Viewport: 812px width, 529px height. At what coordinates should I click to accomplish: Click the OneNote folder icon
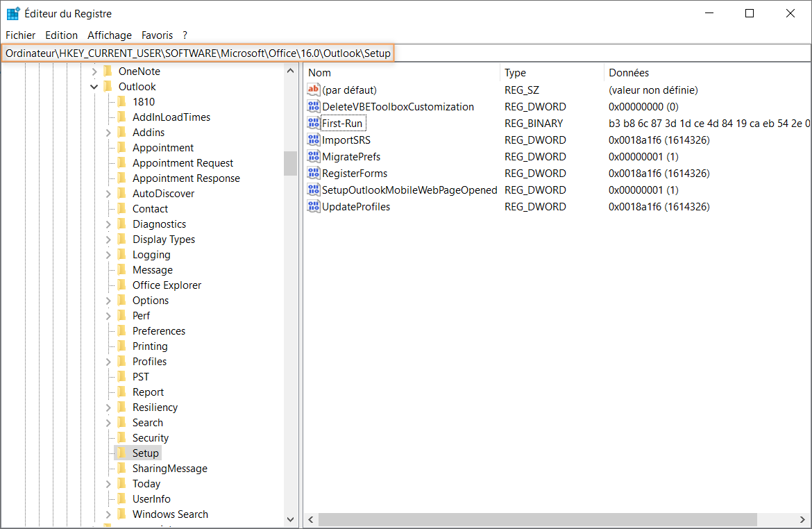(108, 71)
